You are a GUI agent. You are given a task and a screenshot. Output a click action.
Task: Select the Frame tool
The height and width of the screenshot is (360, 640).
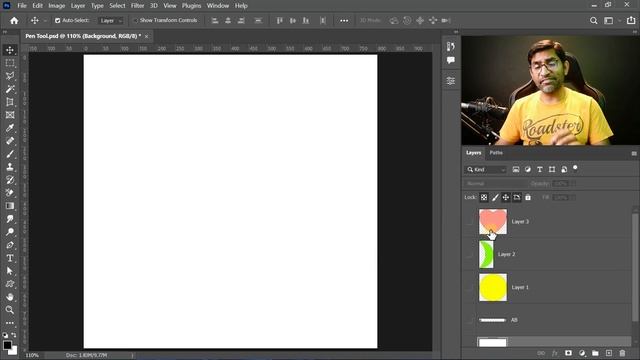tap(10, 115)
